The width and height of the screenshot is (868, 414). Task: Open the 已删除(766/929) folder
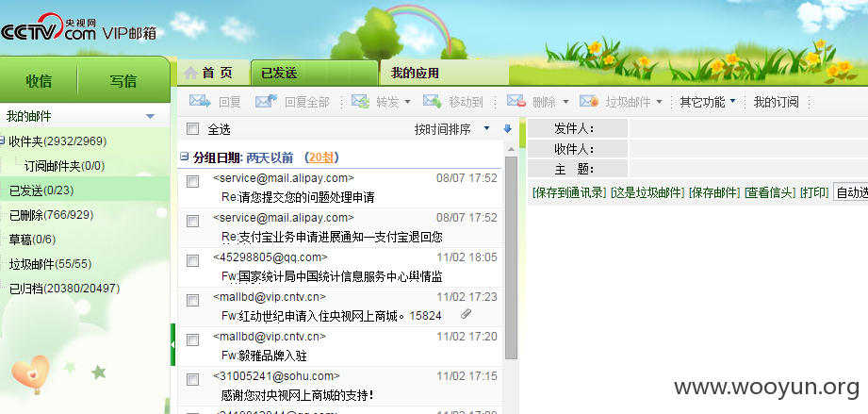click(x=51, y=215)
